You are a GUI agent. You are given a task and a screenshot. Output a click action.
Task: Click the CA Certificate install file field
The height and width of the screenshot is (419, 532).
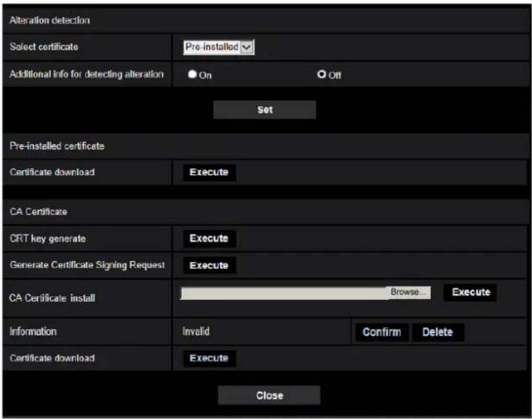(x=283, y=293)
